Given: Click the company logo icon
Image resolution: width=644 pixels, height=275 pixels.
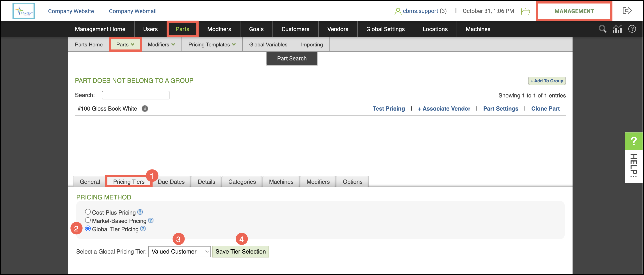Looking at the screenshot, I should (23, 11).
